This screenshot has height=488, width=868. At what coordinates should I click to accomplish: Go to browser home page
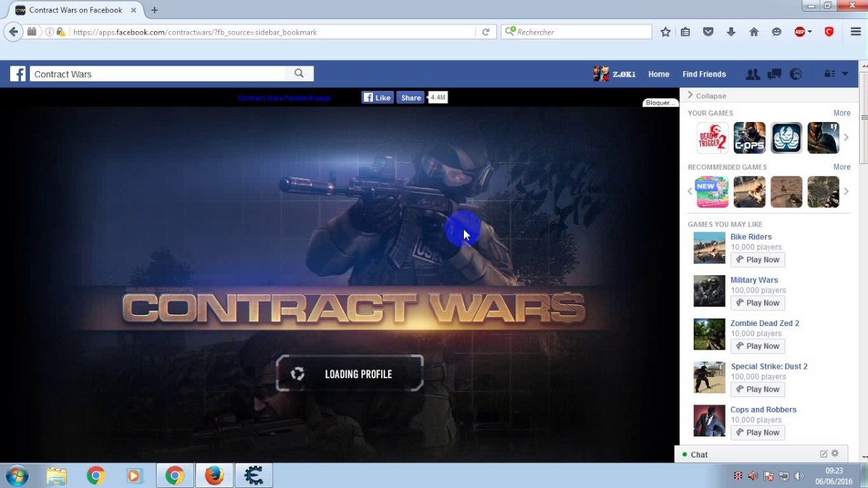[754, 32]
